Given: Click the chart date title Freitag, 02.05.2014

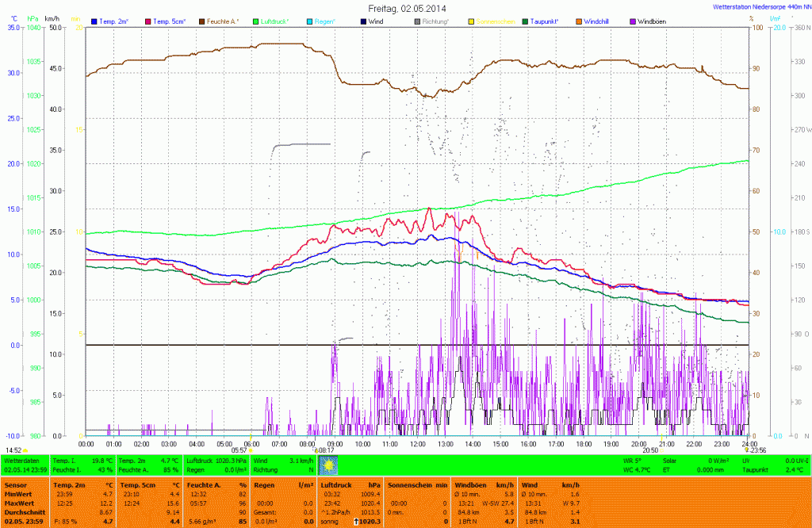Looking at the screenshot, I should [x=402, y=8].
